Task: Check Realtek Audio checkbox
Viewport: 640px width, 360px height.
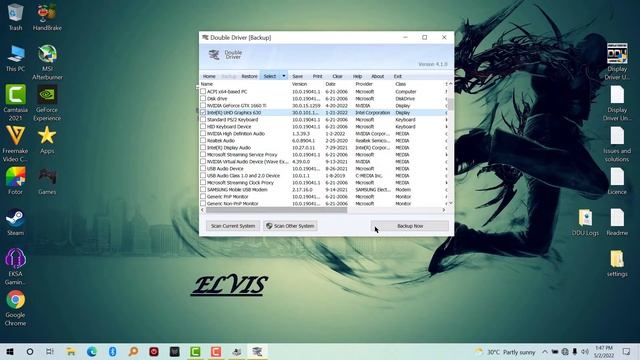Action: (203, 140)
